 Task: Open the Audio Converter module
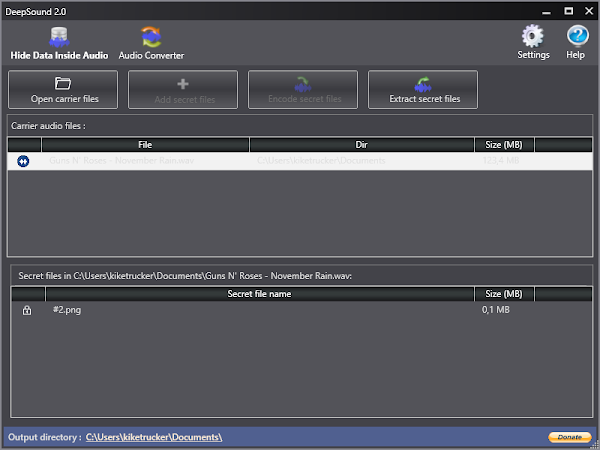click(151, 43)
